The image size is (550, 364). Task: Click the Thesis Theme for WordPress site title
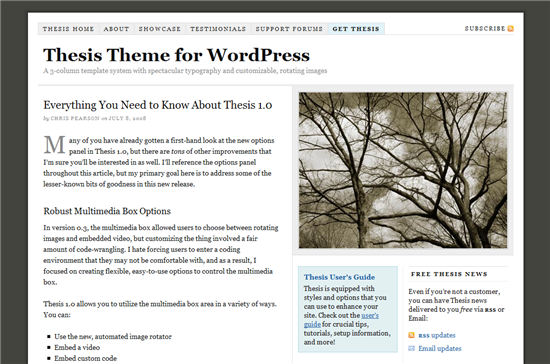click(x=176, y=55)
